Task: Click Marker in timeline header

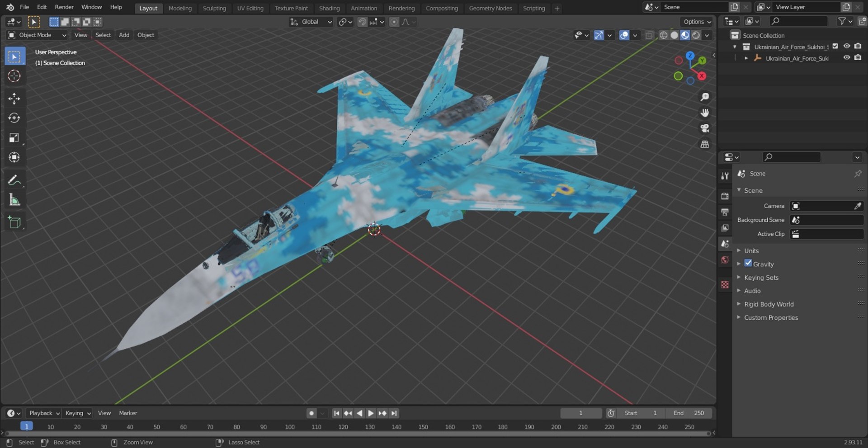Action: coord(128,413)
